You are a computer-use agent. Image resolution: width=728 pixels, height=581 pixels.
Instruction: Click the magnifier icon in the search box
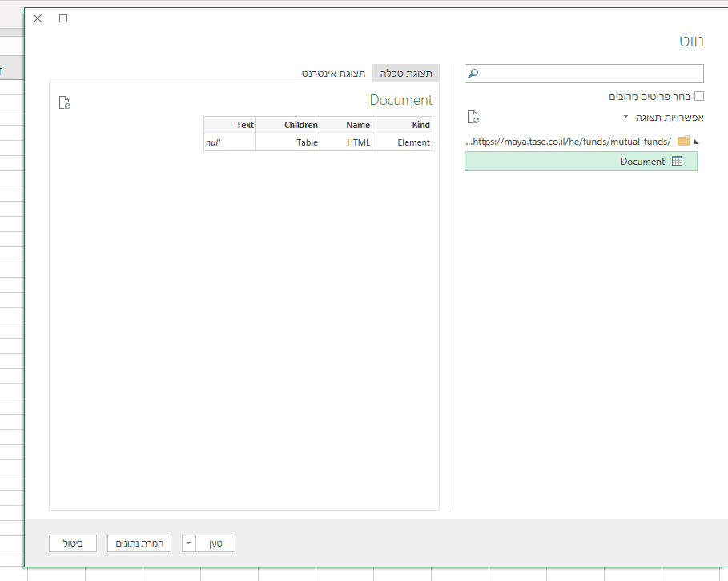point(473,74)
